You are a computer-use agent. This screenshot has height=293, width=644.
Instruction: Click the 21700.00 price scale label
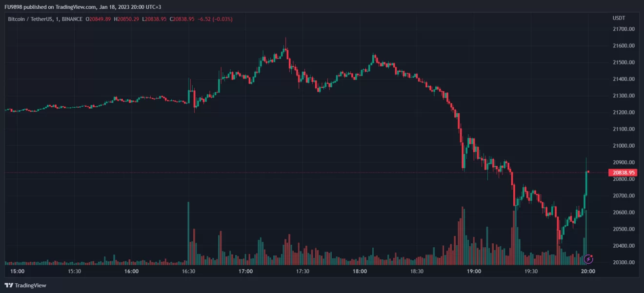(x=624, y=29)
